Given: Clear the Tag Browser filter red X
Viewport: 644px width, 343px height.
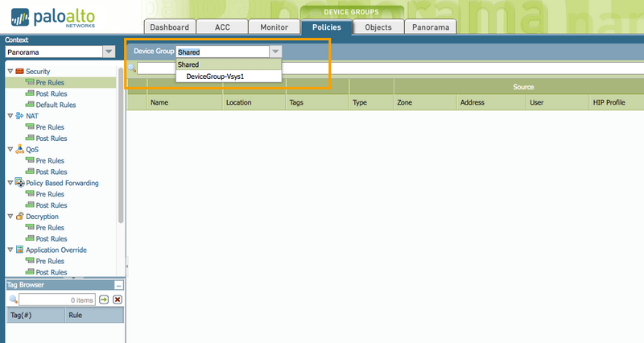Looking at the screenshot, I should 118,300.
